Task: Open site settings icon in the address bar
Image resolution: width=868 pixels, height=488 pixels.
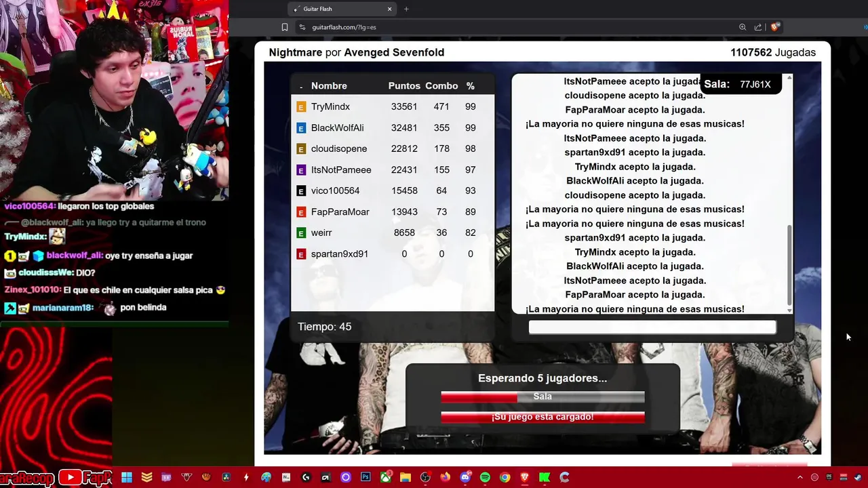Action: point(302,27)
